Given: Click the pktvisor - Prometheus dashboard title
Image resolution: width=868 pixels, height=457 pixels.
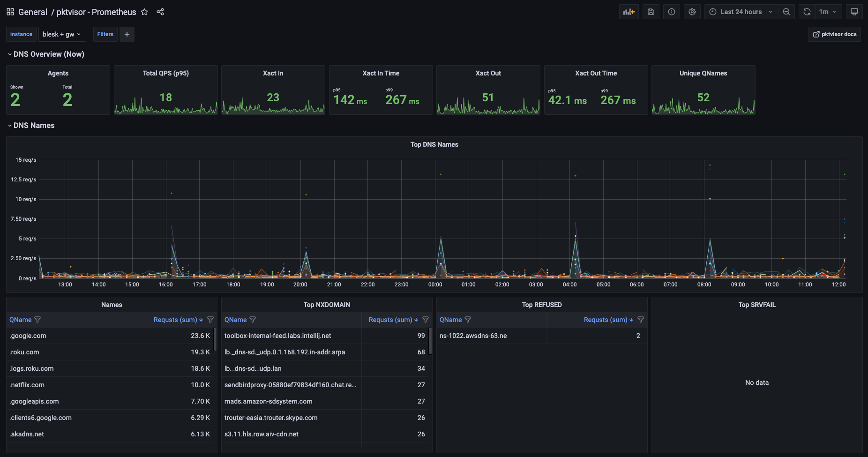Looking at the screenshot, I should pos(97,12).
